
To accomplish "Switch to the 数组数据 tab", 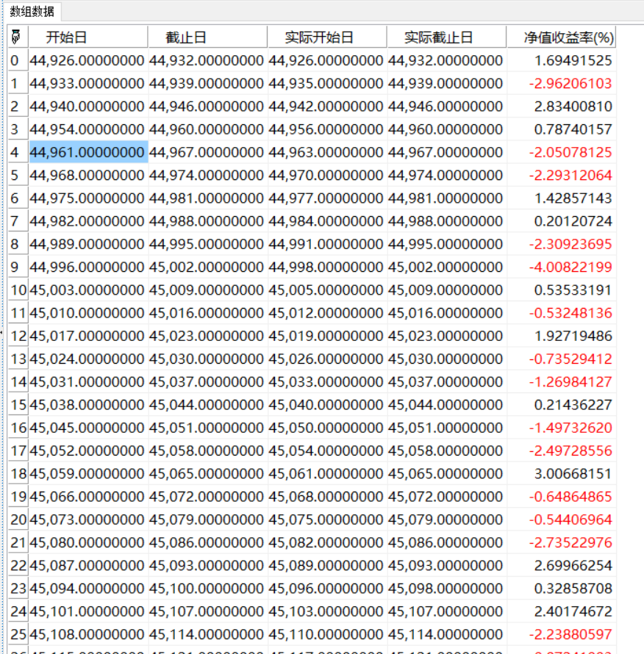I will coord(32,11).
